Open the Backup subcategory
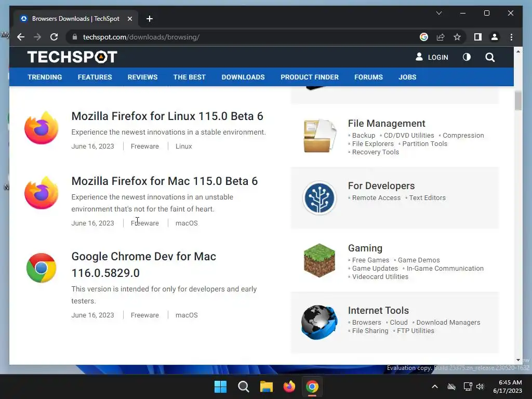Screen dimensions: 532x399 [x=363, y=136]
